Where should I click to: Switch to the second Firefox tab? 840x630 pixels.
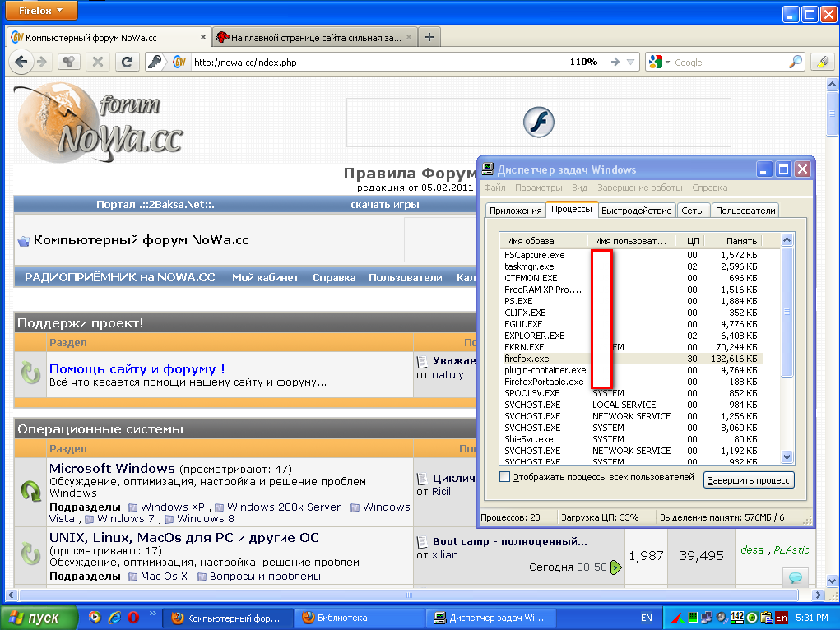click(x=315, y=37)
